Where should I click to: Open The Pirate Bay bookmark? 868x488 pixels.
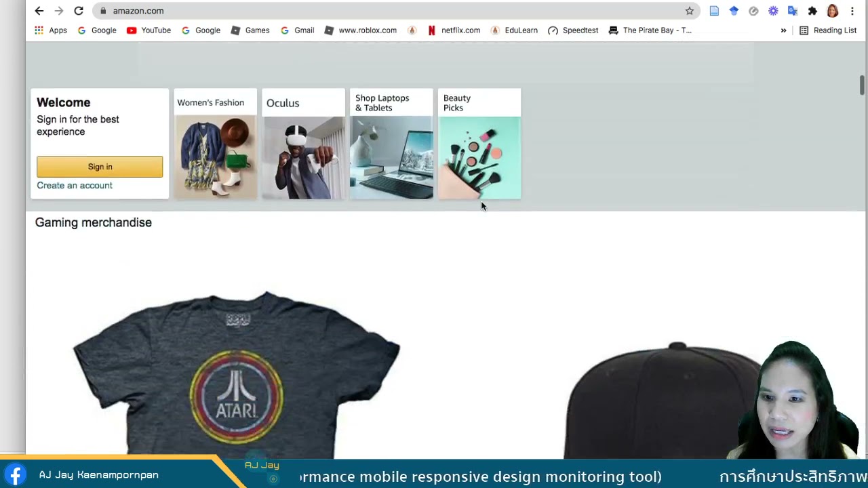650,30
